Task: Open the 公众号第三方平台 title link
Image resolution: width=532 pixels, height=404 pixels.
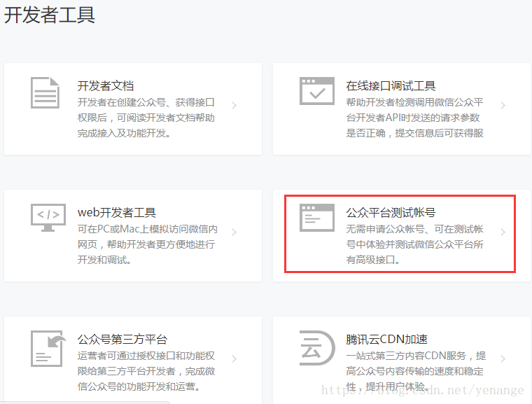Action: click(122, 339)
